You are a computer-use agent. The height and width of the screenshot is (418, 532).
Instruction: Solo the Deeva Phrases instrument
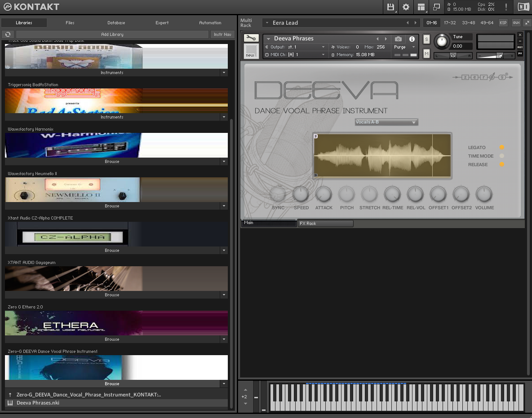[426, 40]
